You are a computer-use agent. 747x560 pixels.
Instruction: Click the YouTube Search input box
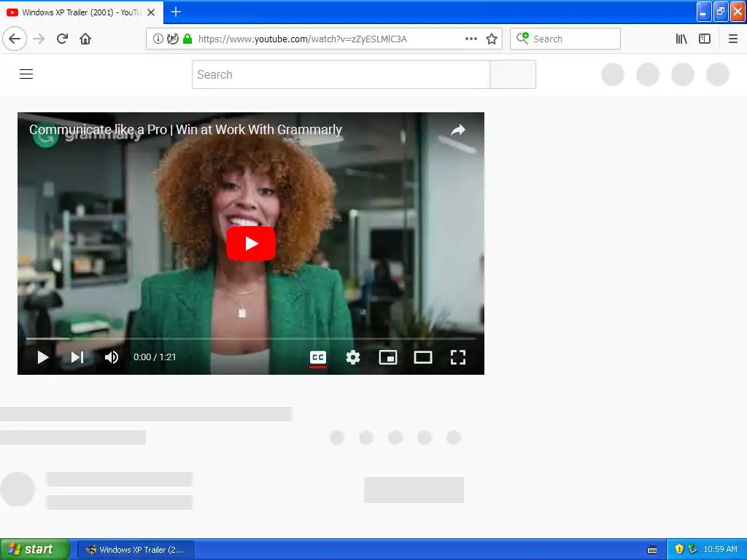pyautogui.click(x=341, y=74)
